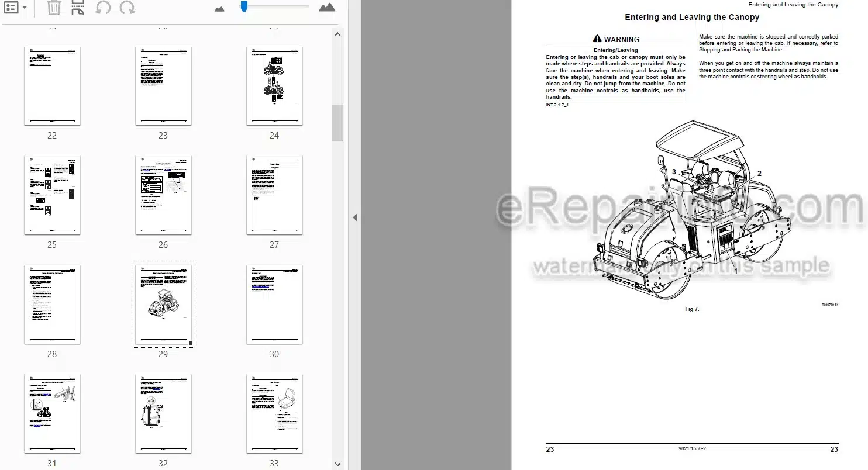Click the "9821/1550-2" footer document number

(692, 449)
